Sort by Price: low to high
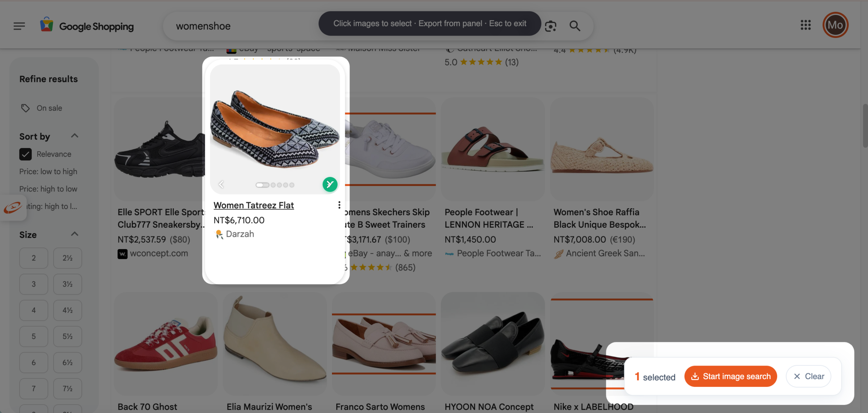The height and width of the screenshot is (413, 868). coord(48,171)
